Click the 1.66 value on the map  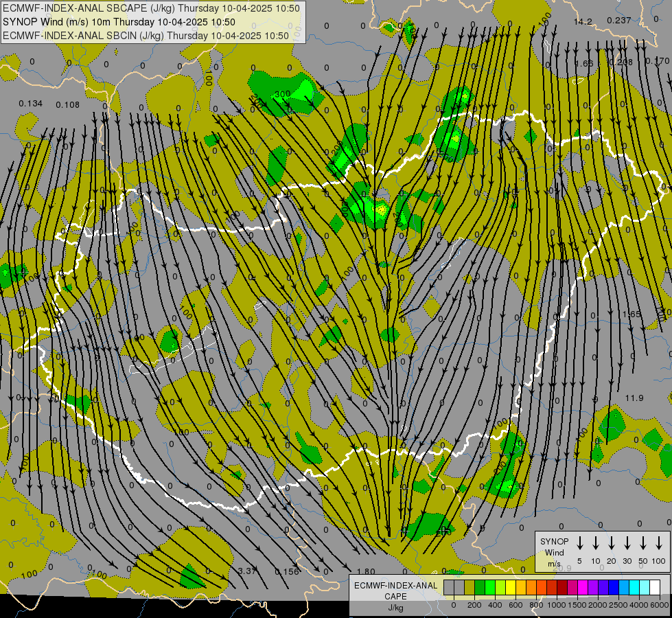pos(584,63)
